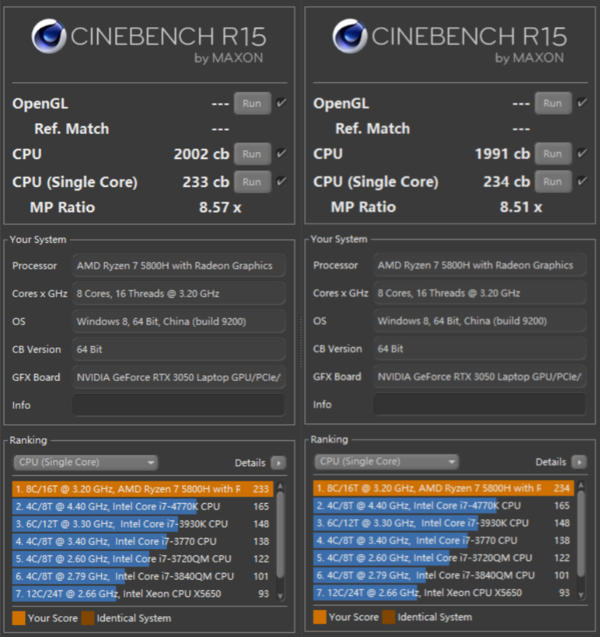Screen dimensions: 600x637
Task: Expand ranking Details arrow in right panel
Action: click(579, 462)
